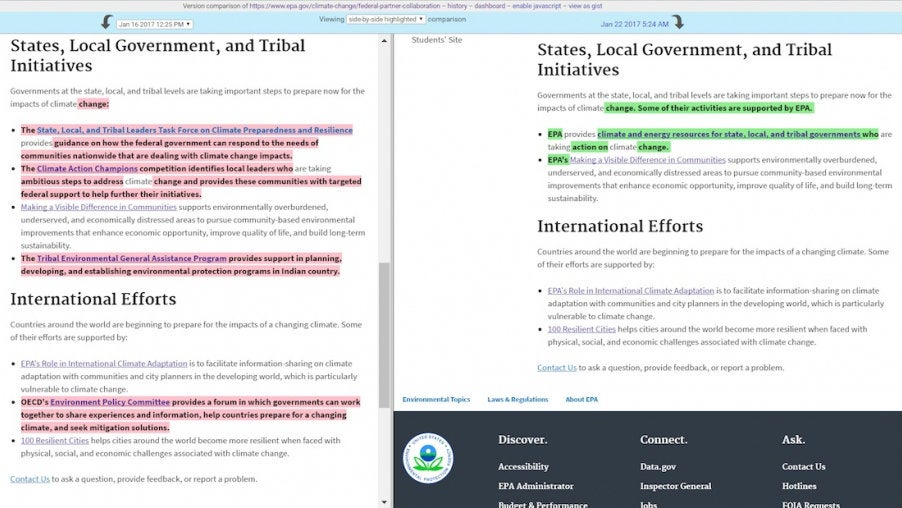The height and width of the screenshot is (508, 902).
Task: Open footer Data.gov link
Action: 658,467
